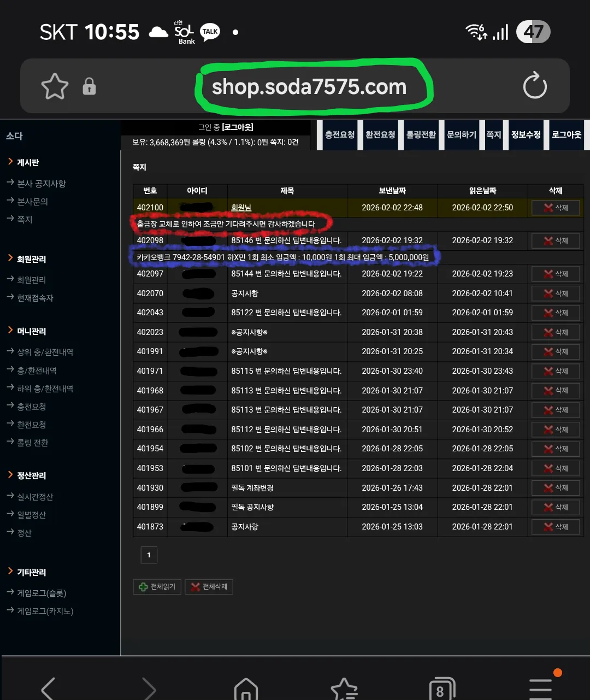
Task: Open the 충전요청 top menu tab
Action: (339, 134)
